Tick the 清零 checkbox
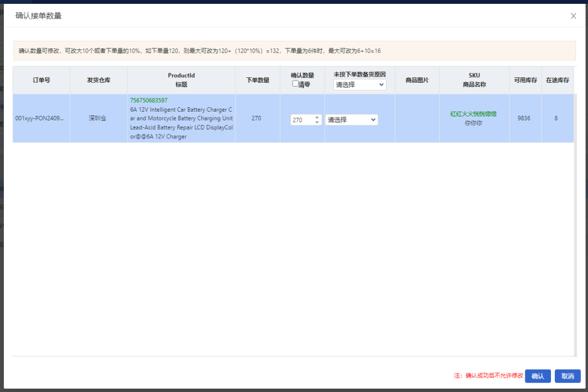588x392 pixels. (295, 84)
